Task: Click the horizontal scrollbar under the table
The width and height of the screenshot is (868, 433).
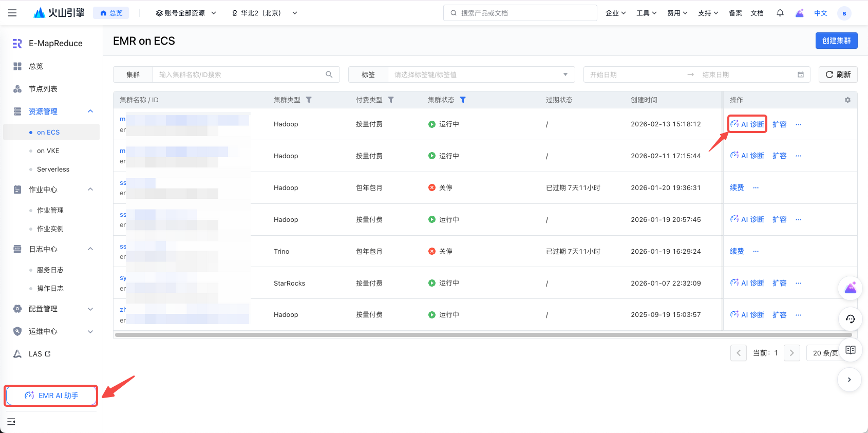Action: [x=483, y=335]
